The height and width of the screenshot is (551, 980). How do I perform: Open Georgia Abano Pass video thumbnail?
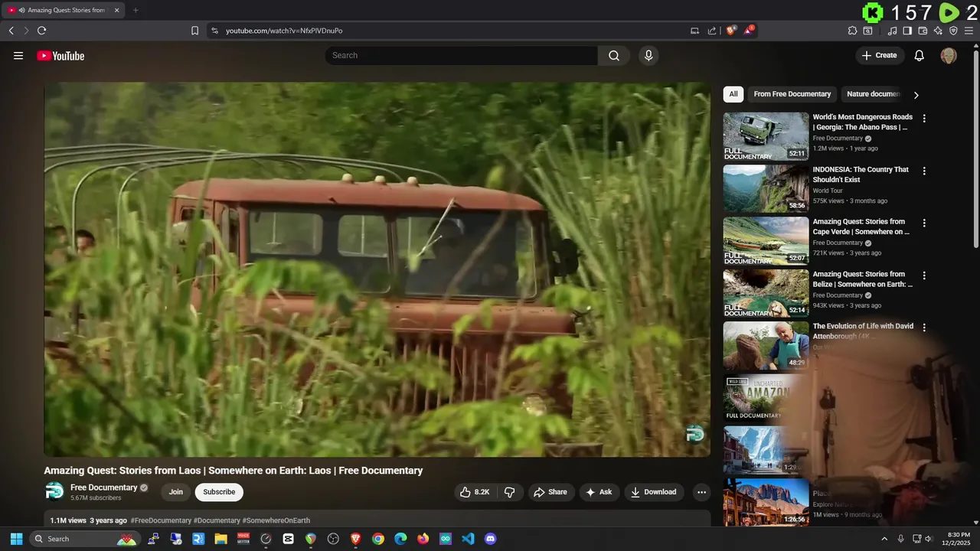pos(766,136)
